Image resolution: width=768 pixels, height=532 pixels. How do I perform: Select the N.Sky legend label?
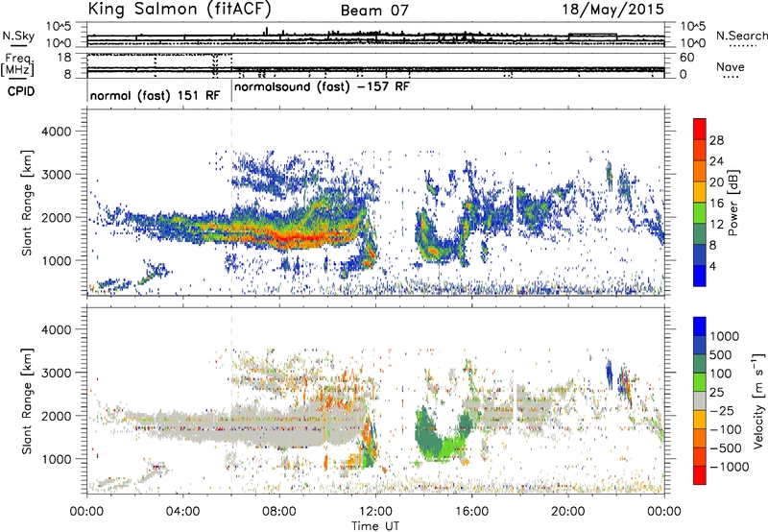coord(18,36)
